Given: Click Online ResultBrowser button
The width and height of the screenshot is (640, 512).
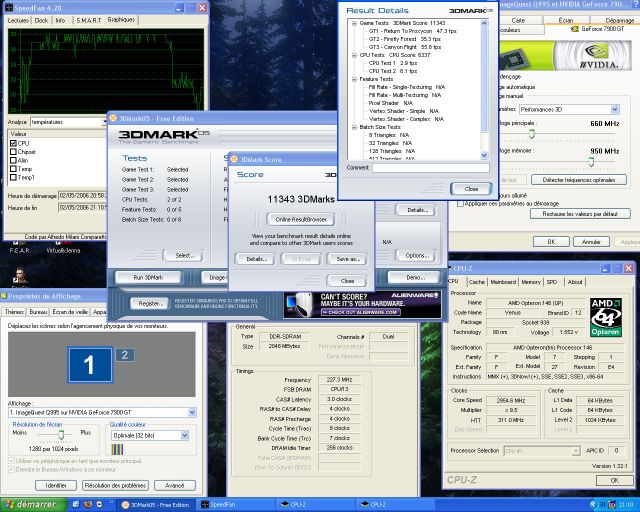Looking at the screenshot, I should 301,220.
